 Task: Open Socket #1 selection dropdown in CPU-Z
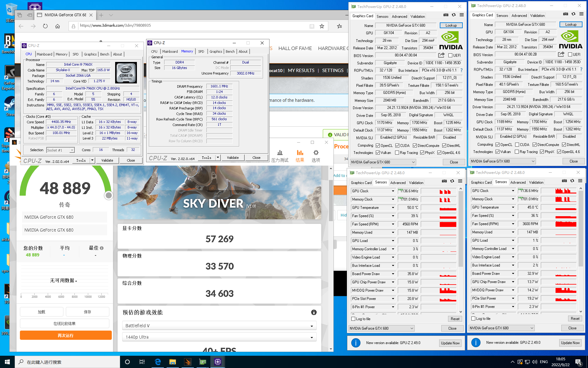[x=60, y=150]
